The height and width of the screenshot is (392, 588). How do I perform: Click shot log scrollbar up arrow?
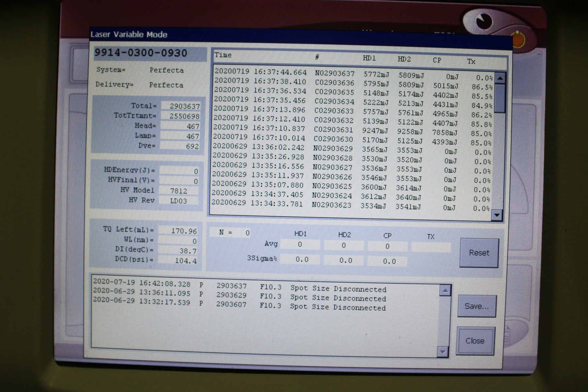500,78
